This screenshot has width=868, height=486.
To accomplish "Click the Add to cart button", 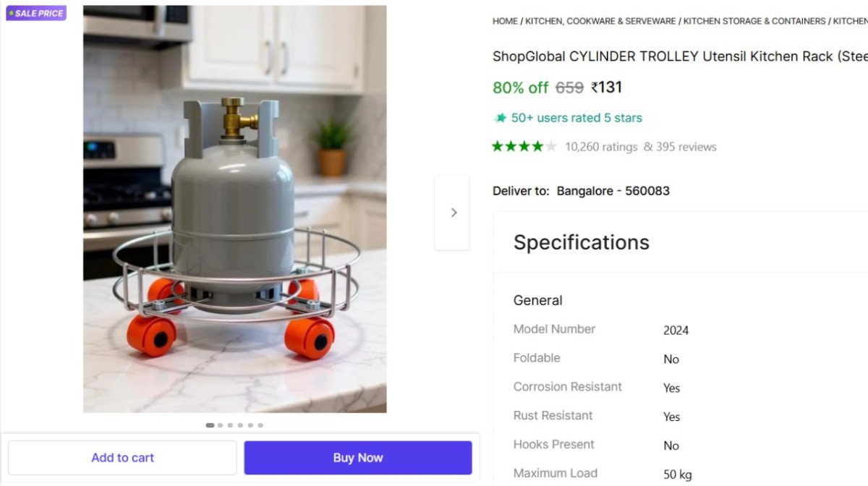I will tap(122, 457).
